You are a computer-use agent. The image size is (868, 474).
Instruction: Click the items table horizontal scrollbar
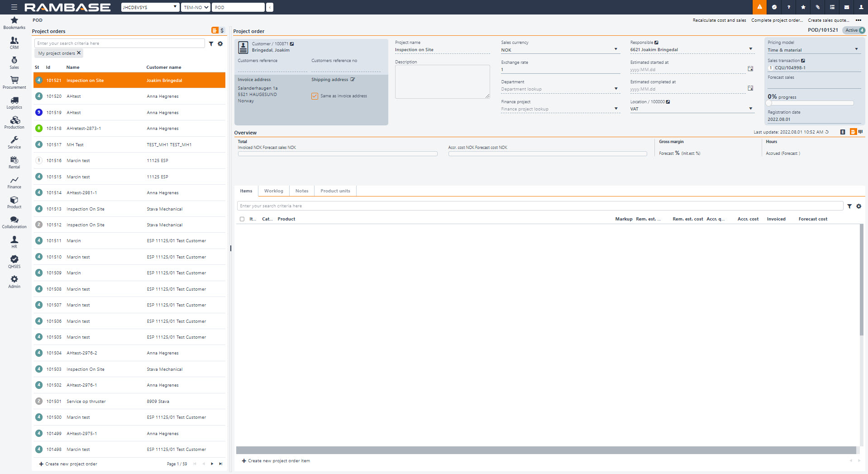[x=546, y=450]
